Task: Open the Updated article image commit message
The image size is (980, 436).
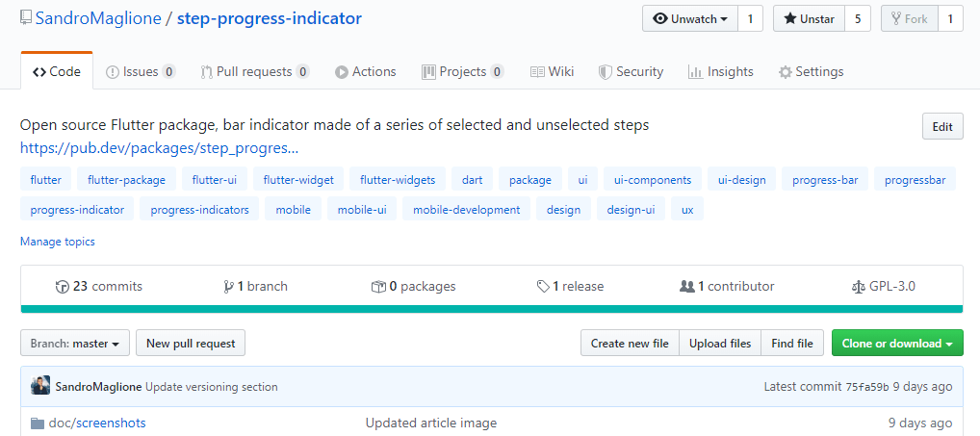Action: coord(430,423)
